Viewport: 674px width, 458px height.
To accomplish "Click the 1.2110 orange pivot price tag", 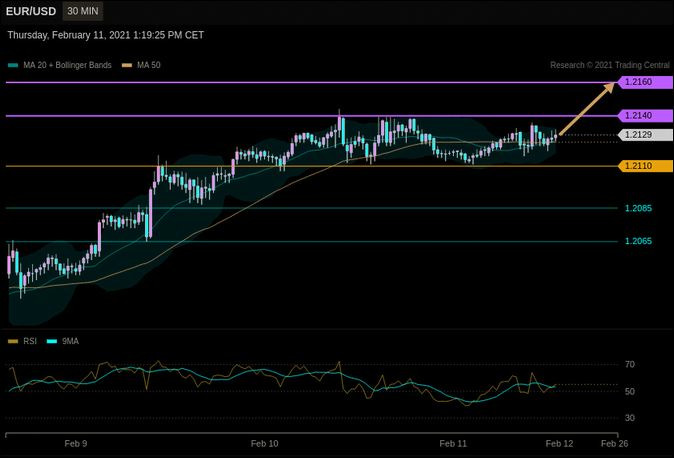I will (645, 166).
